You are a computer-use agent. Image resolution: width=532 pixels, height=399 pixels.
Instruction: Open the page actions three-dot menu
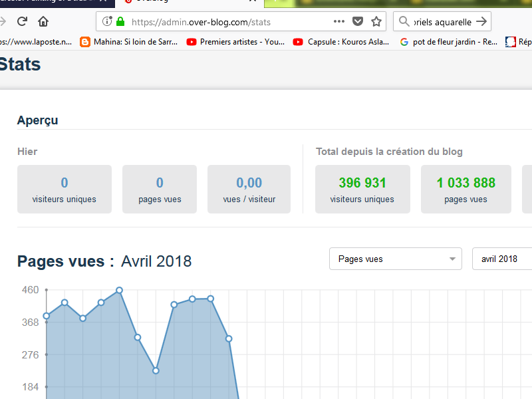[339, 22]
